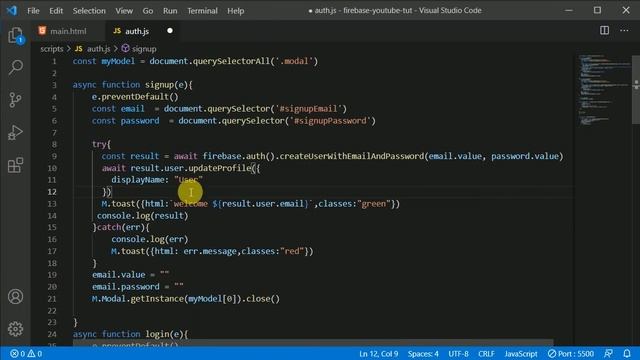Click line number 24 in gutter
This screenshot has width=640, height=360.
[x=52, y=334]
